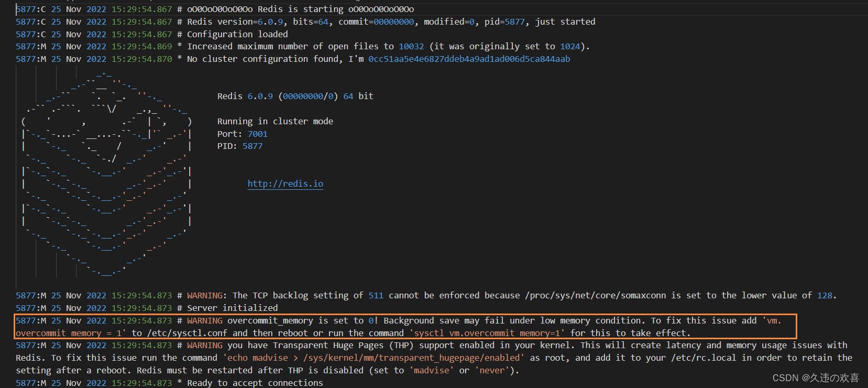This screenshot has width=868, height=388.
Task: Click 'just started' in version line
Action: pyautogui.click(x=565, y=21)
